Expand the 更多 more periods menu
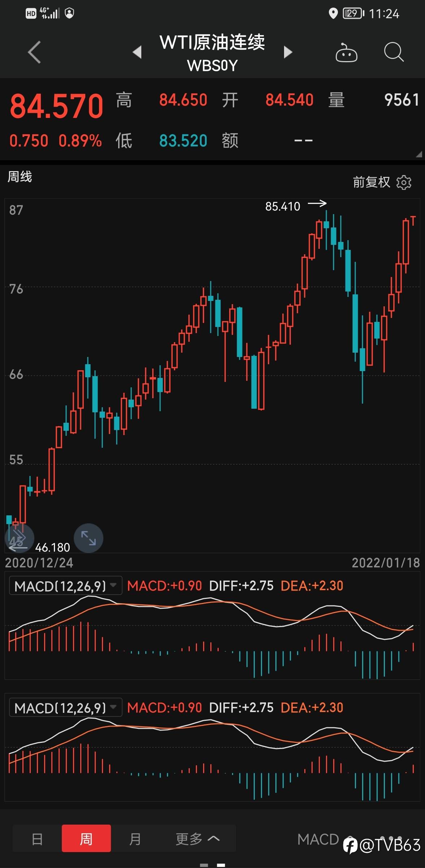The image size is (425, 868). (197, 839)
